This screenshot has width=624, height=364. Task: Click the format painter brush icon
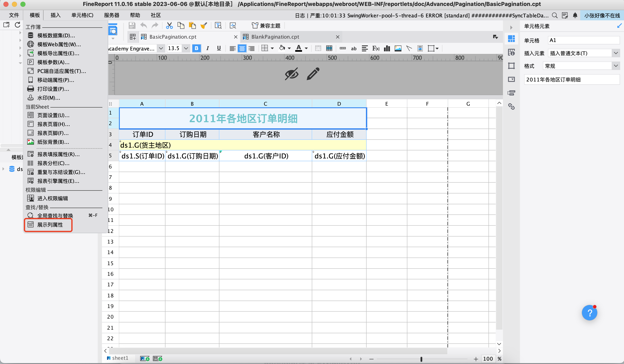pyautogui.click(x=204, y=25)
